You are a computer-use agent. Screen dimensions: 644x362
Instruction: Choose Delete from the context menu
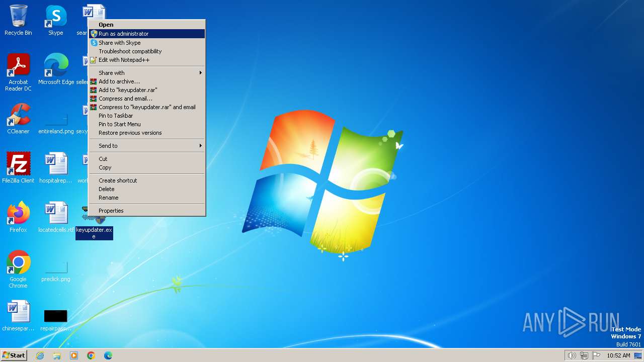pos(147,189)
